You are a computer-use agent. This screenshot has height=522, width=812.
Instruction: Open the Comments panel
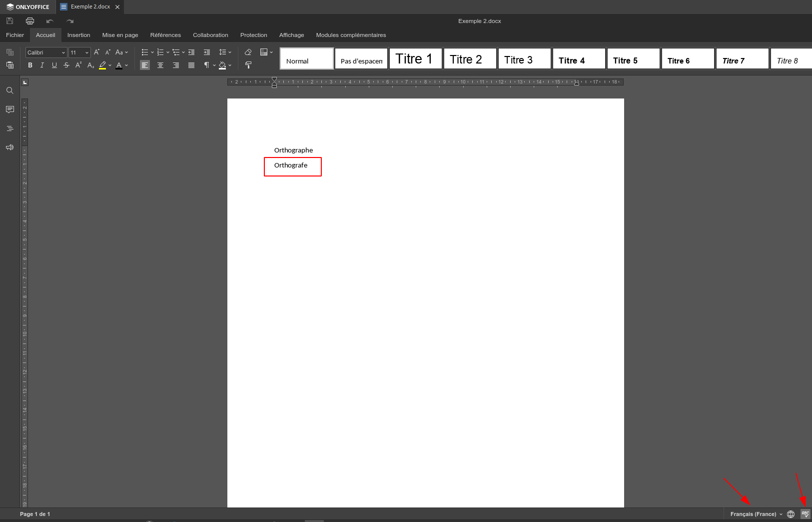click(x=9, y=109)
